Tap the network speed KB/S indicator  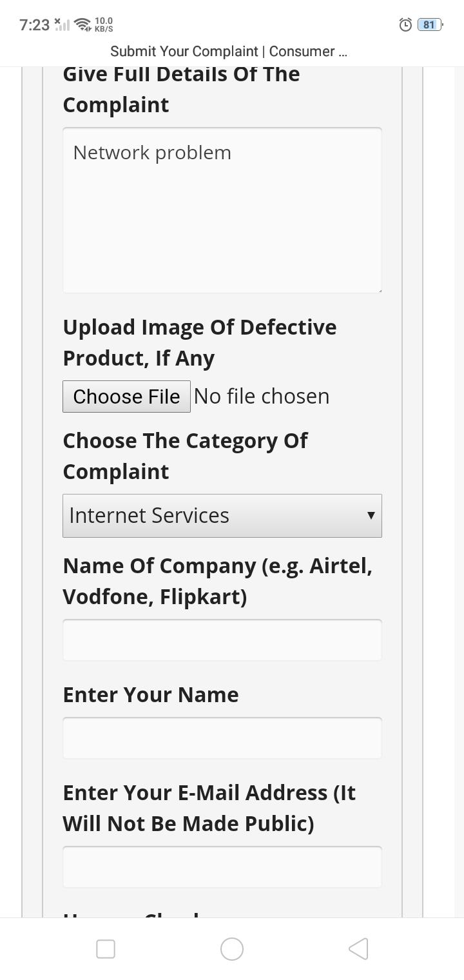tap(104, 25)
